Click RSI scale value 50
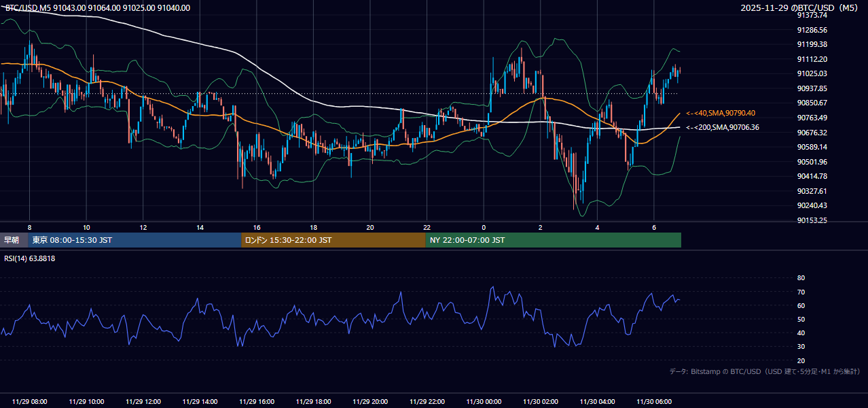 coord(801,319)
